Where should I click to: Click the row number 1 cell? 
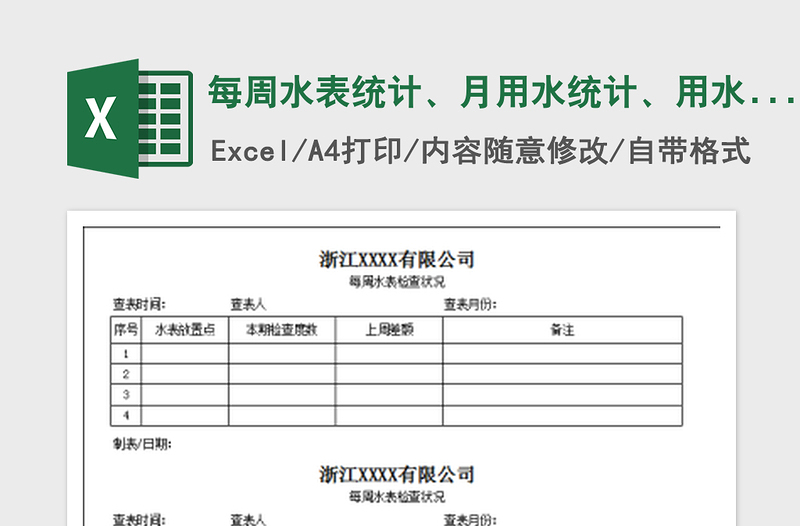tap(125, 353)
